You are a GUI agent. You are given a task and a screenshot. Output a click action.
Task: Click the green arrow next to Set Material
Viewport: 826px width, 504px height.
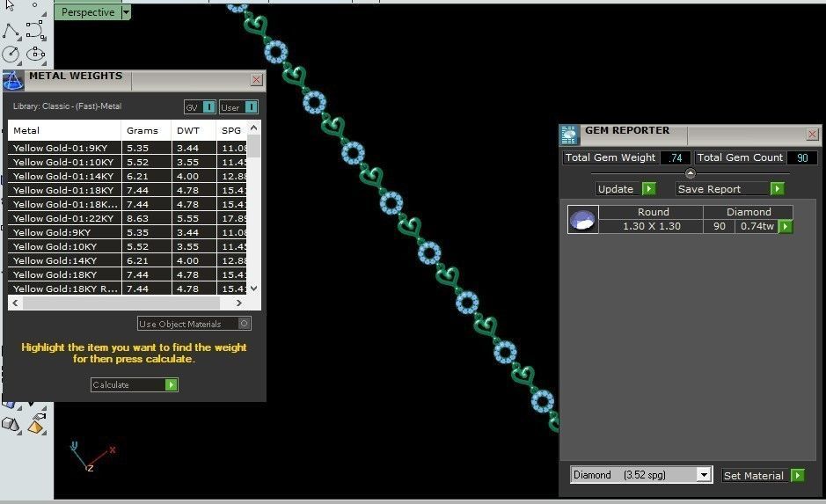tap(798, 476)
